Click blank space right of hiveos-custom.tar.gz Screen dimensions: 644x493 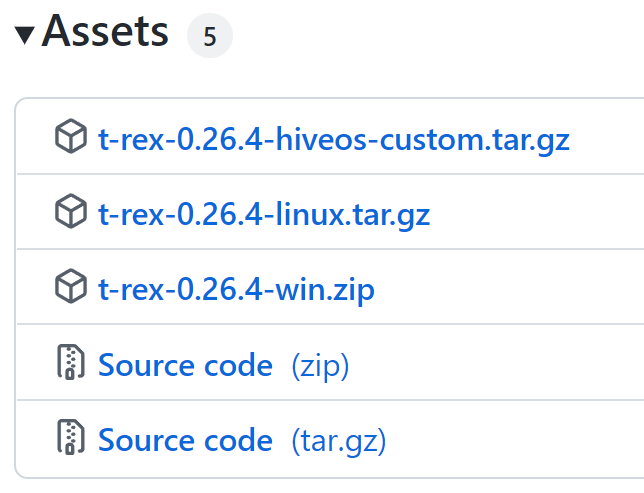(x=608, y=139)
